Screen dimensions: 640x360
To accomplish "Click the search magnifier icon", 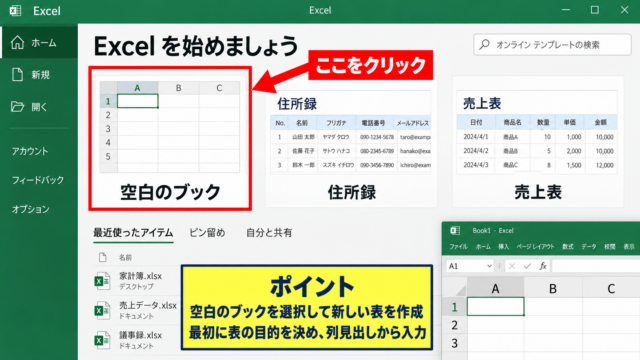I will [484, 44].
